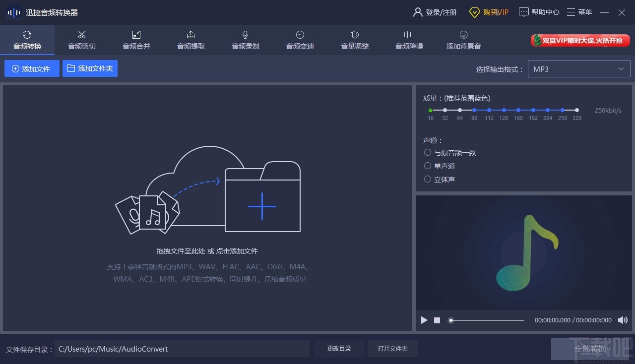
Task: Select the 音频降噪 noise reduction tool
Action: point(409,40)
